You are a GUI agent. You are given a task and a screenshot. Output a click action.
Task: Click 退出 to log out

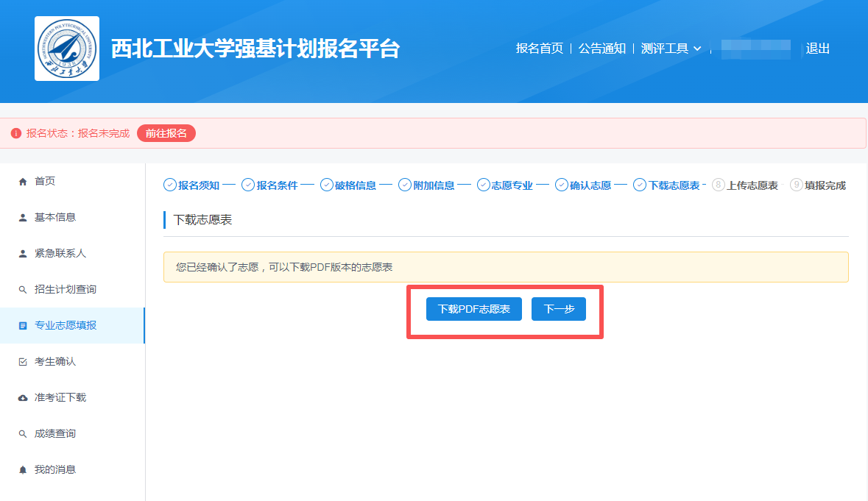pyautogui.click(x=817, y=49)
